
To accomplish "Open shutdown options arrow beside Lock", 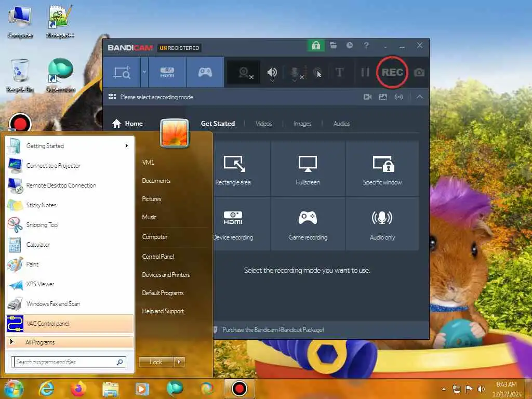I will (179, 362).
